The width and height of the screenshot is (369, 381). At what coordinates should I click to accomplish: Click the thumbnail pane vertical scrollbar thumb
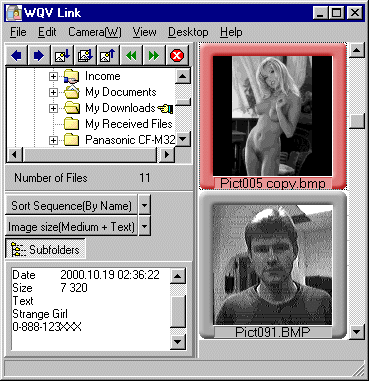click(x=357, y=120)
